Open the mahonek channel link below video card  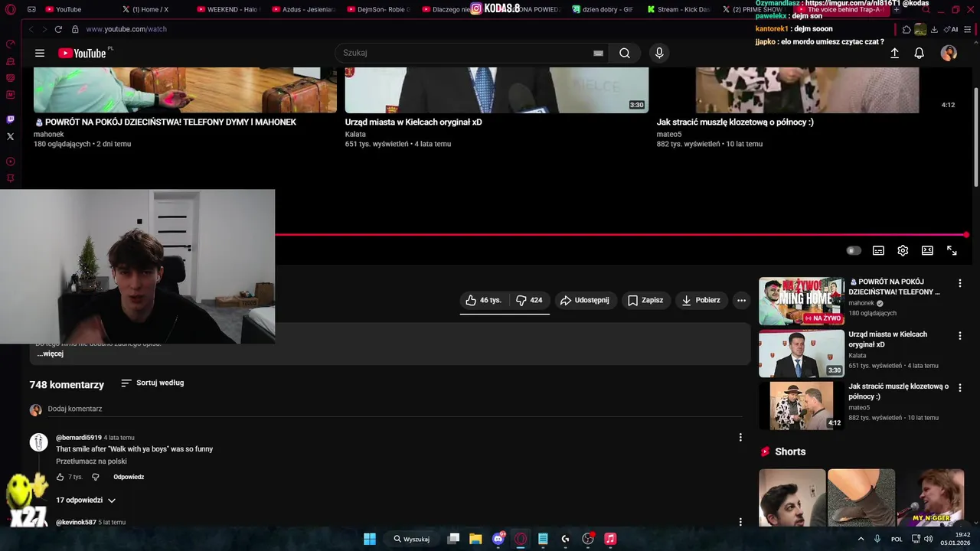coord(48,134)
